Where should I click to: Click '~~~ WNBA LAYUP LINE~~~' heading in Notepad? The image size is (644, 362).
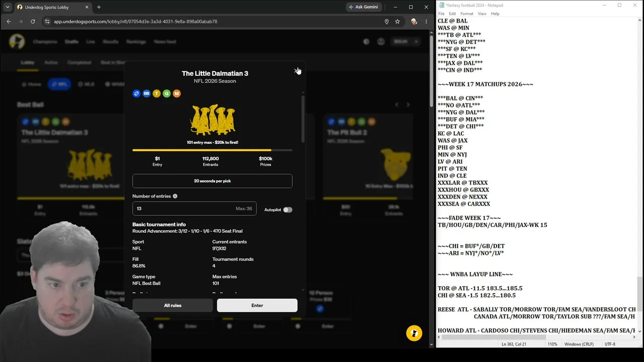pos(475,275)
